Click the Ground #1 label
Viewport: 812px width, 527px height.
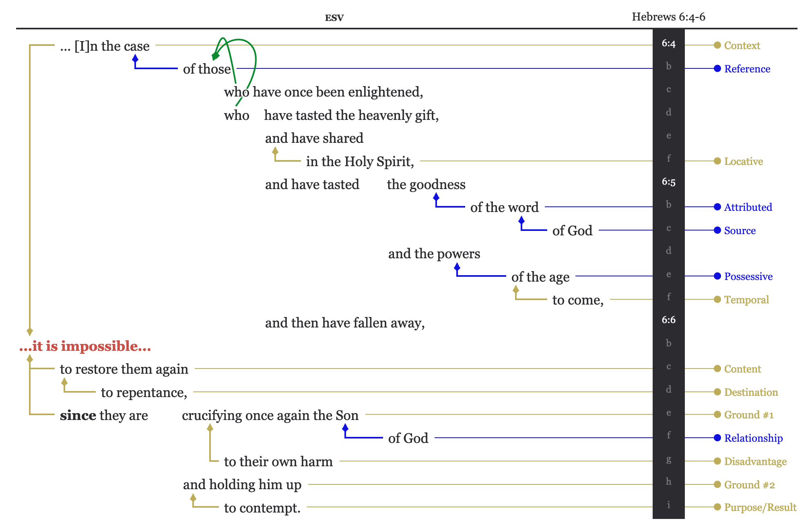[x=748, y=415]
